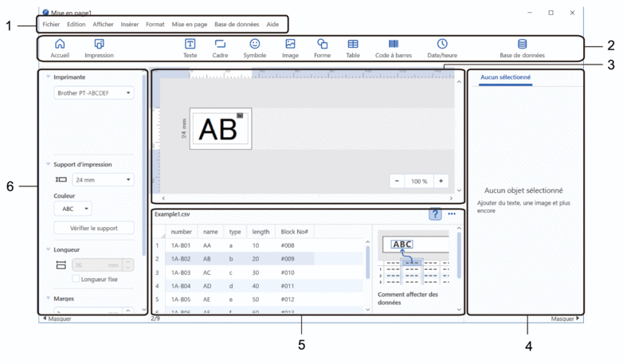Collapse the Support d'impression section
This screenshot has width=623, height=364.
(x=49, y=165)
